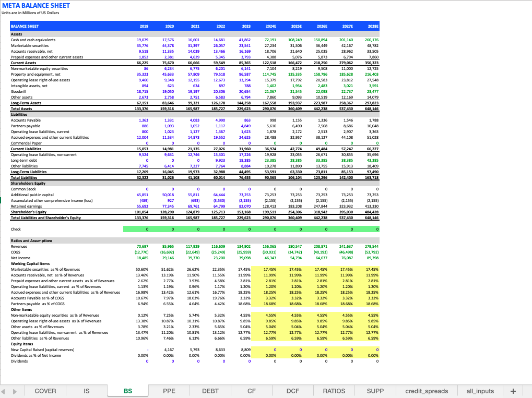Select Dividends as % of Net Income
Viewport: 532px width, 398px height.
(x=36, y=356)
